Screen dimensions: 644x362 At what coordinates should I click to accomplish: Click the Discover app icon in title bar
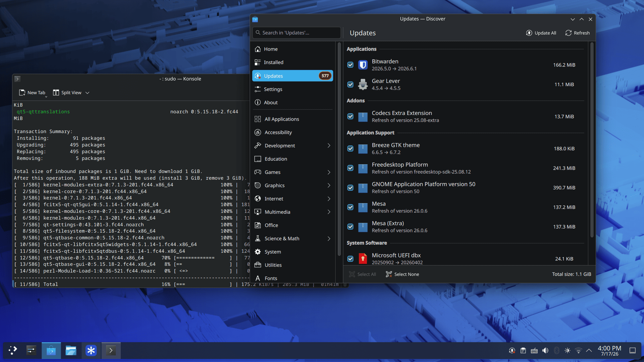click(255, 19)
